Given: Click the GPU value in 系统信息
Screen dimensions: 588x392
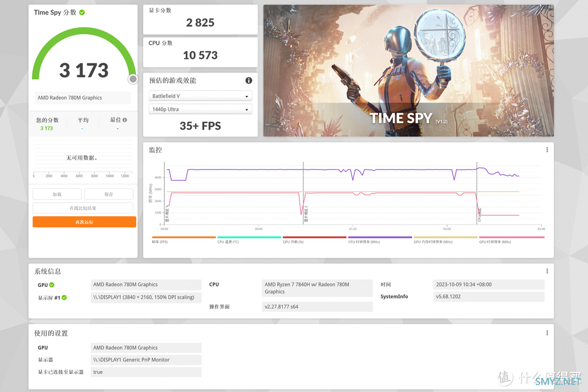Looking at the screenshot, I should tap(146, 284).
